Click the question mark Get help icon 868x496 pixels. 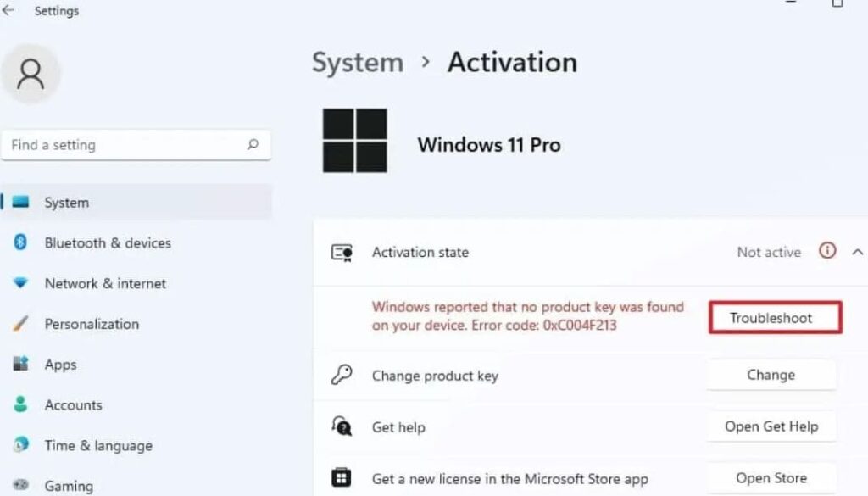[x=342, y=426]
